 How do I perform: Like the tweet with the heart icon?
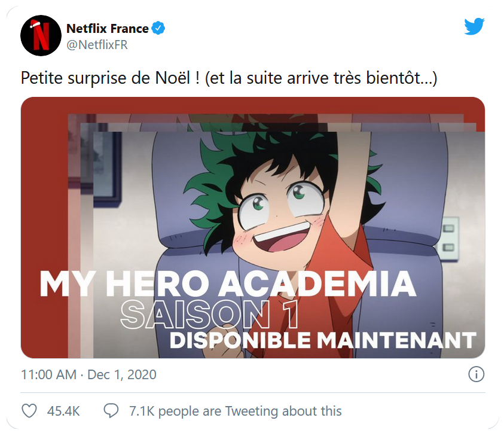(x=29, y=411)
